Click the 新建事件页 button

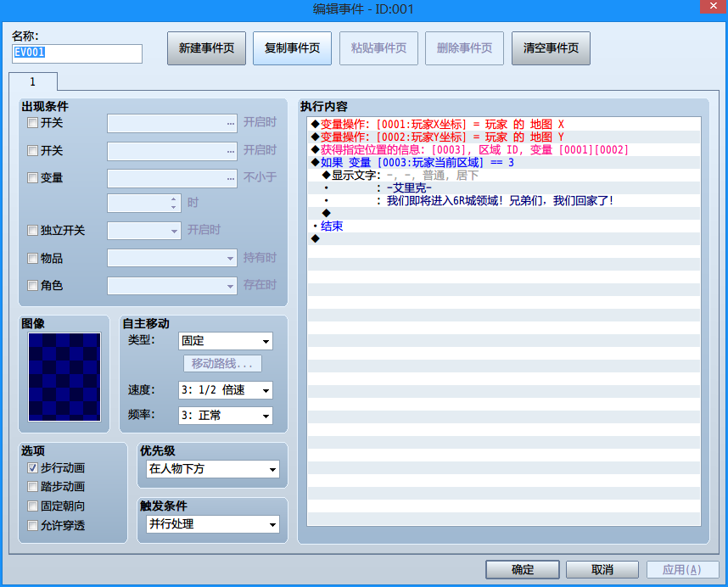click(x=207, y=48)
